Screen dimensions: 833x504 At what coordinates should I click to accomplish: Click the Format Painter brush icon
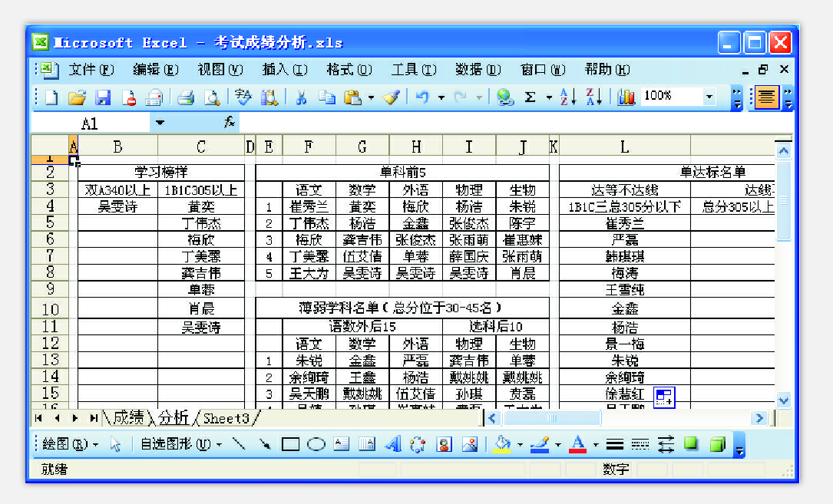392,97
